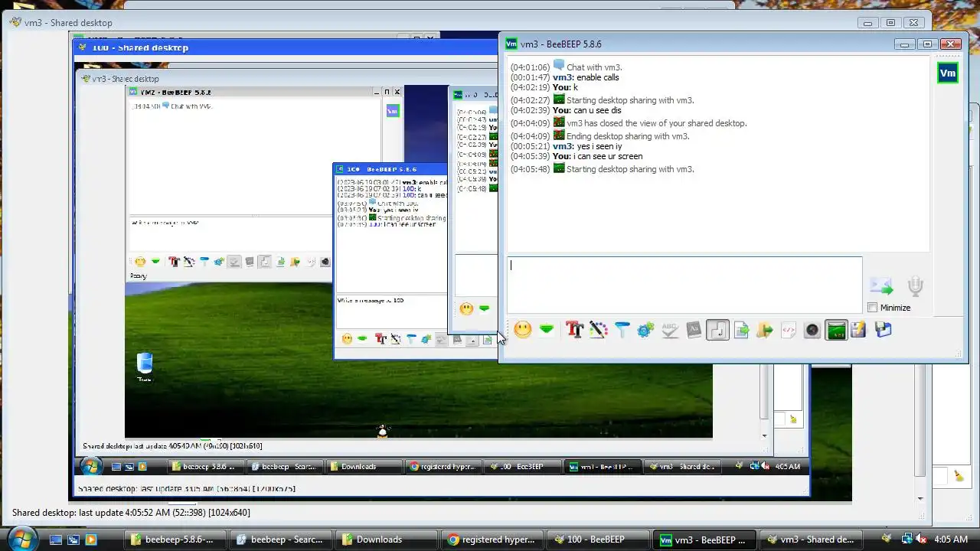
Task: Click the floppy with pencil save chat icon
Action: [858, 330]
